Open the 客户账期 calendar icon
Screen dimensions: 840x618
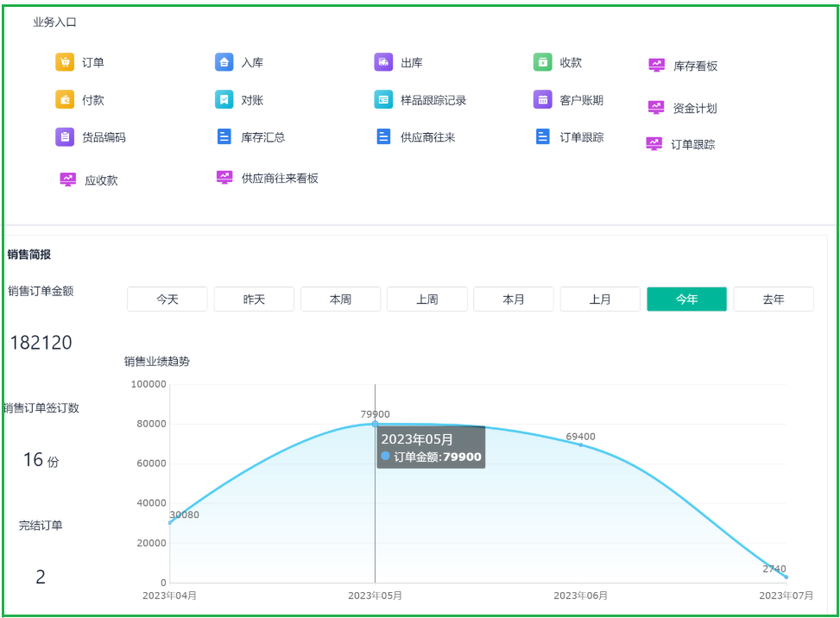pyautogui.click(x=542, y=100)
